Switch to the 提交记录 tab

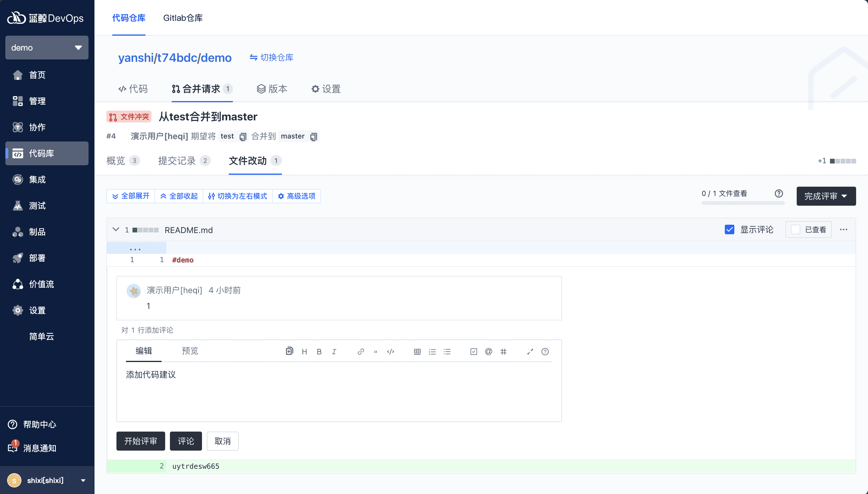[x=177, y=161]
